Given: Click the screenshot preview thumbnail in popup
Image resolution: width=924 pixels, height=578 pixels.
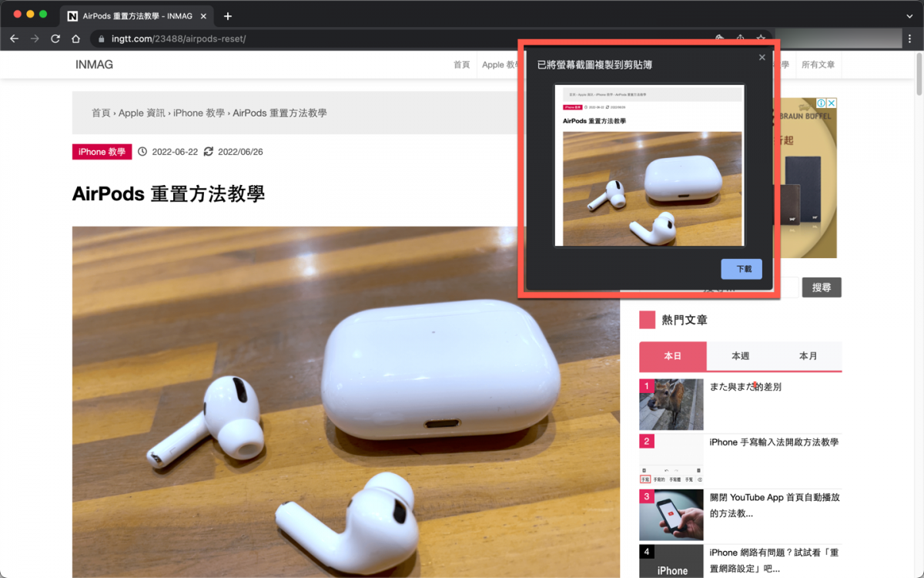Looking at the screenshot, I should [651, 166].
